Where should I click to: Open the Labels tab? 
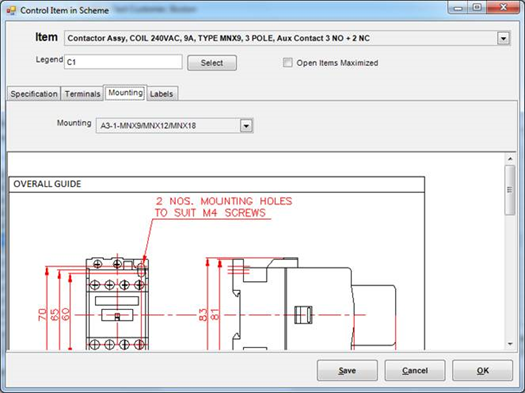[162, 94]
